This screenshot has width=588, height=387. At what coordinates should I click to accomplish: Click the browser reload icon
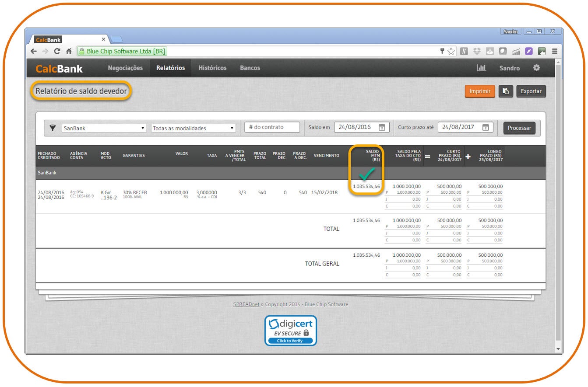click(57, 51)
